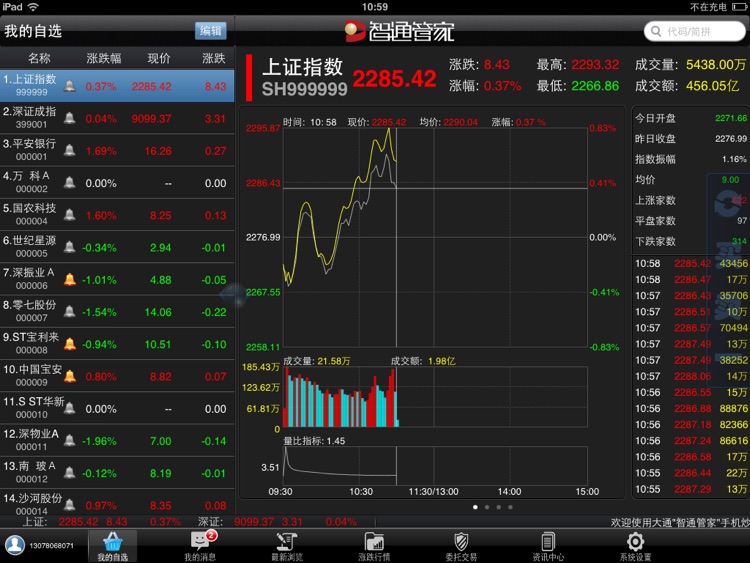Image resolution: width=750 pixels, height=563 pixels.
Task: Click the bell icon for S ST华新
Action: [70, 408]
